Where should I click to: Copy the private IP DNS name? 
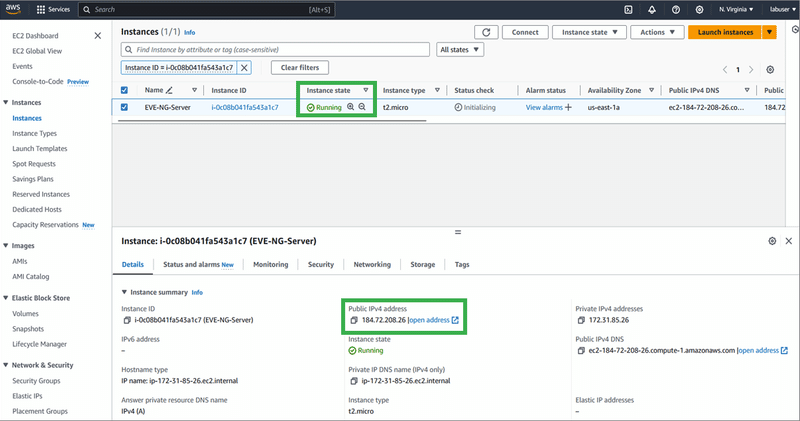[354, 381]
